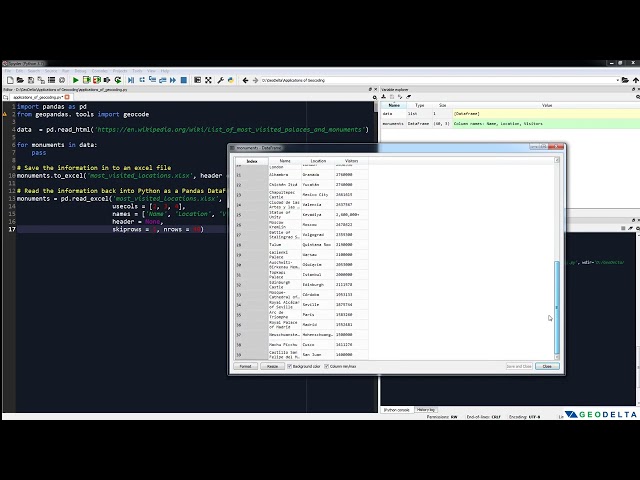Click the Browse tabs icon in editor
The width and height of the screenshot is (640, 480).
point(6,97)
